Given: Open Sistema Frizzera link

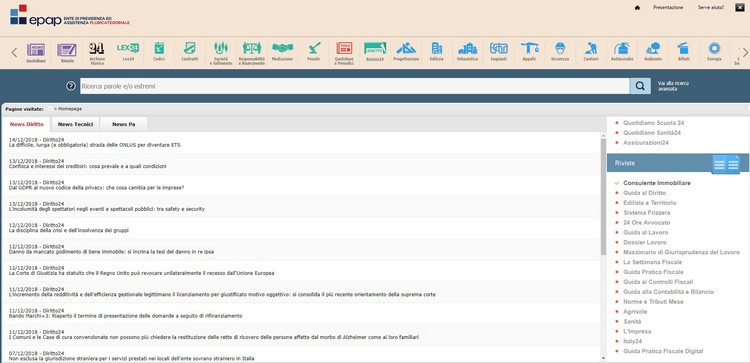Looking at the screenshot, I should pos(646,213).
